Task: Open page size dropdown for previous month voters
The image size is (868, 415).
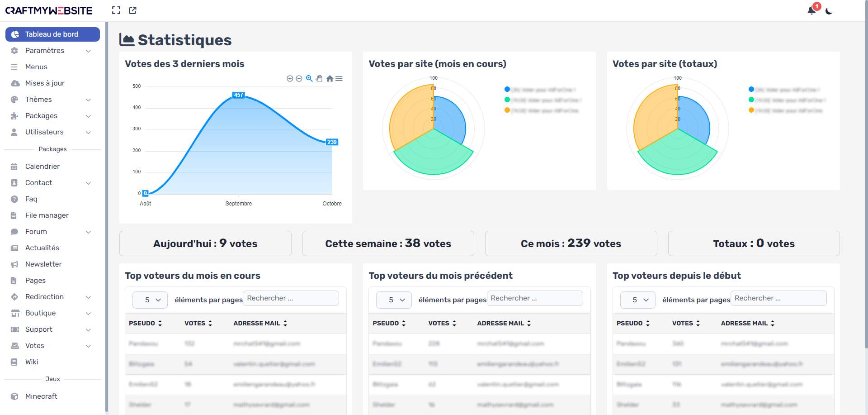Action: click(x=394, y=300)
